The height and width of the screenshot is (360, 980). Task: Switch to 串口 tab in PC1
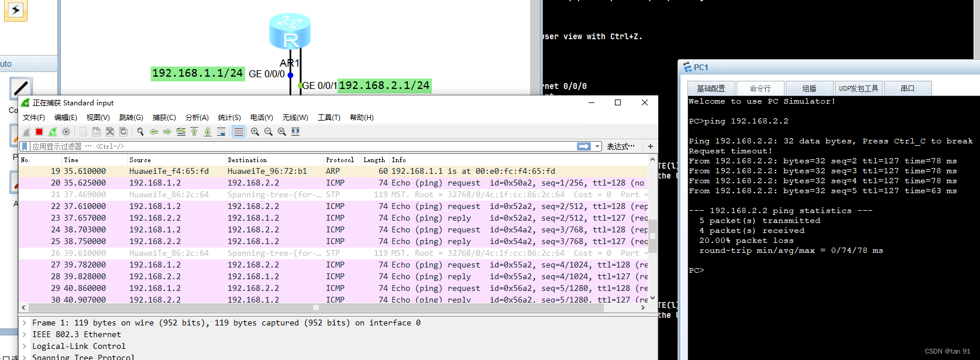(907, 88)
